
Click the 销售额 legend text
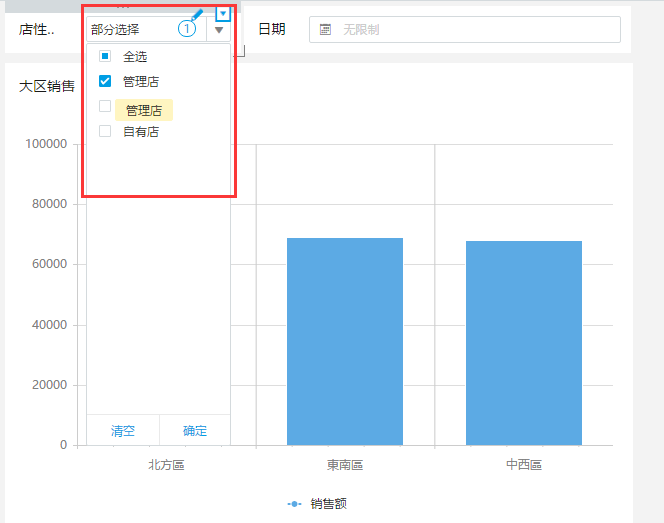coord(329,504)
